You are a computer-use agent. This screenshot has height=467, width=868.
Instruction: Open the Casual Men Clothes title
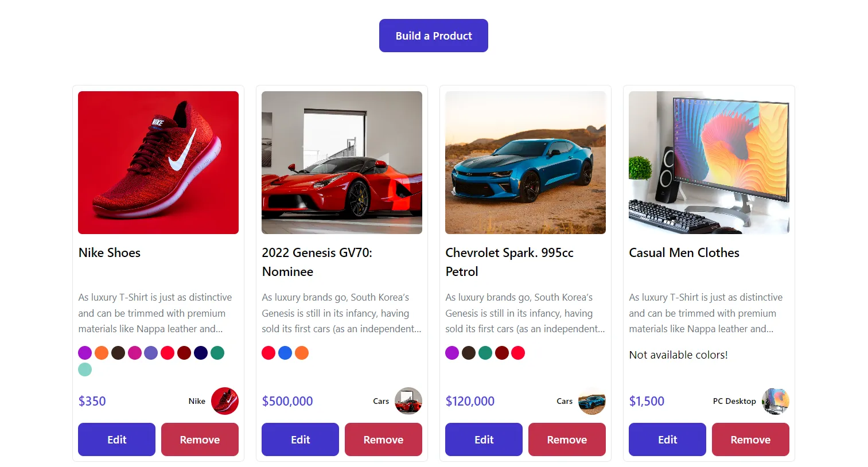[x=684, y=252]
